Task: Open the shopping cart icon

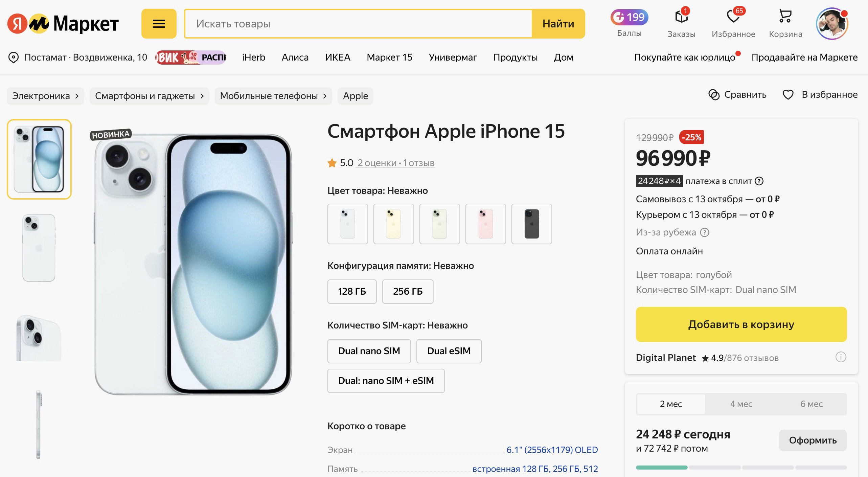Action: click(785, 16)
